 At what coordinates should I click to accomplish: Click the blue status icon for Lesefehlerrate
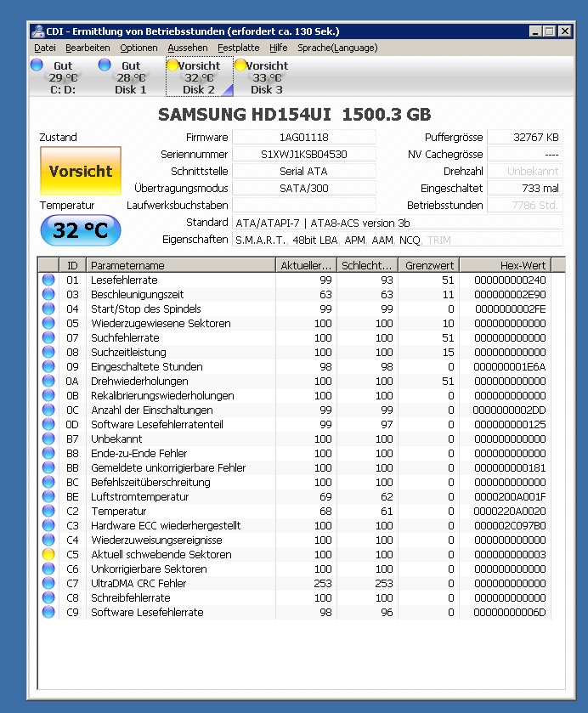tap(48, 280)
